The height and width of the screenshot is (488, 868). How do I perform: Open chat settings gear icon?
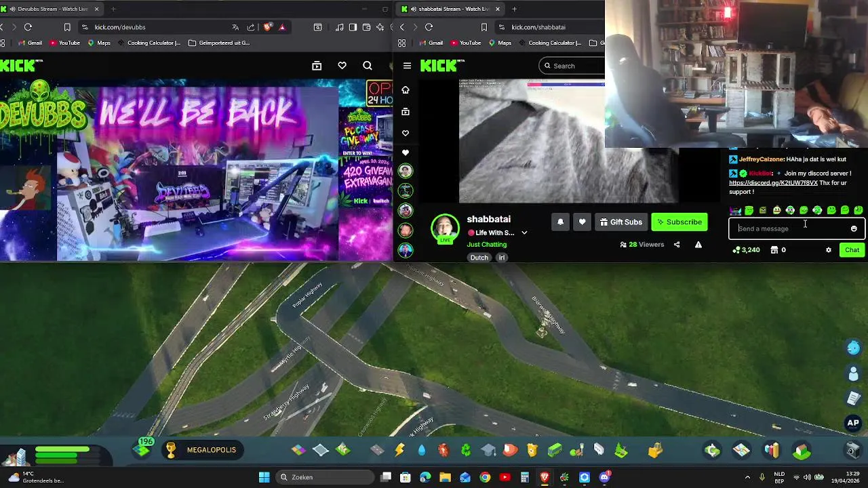pos(828,250)
